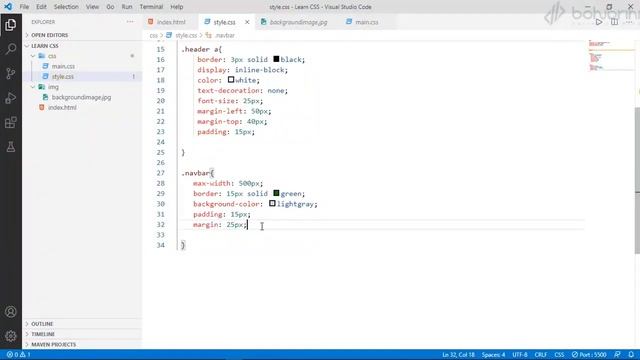Open the Testing flask view
The height and width of the screenshot is (360, 640).
click(11, 147)
